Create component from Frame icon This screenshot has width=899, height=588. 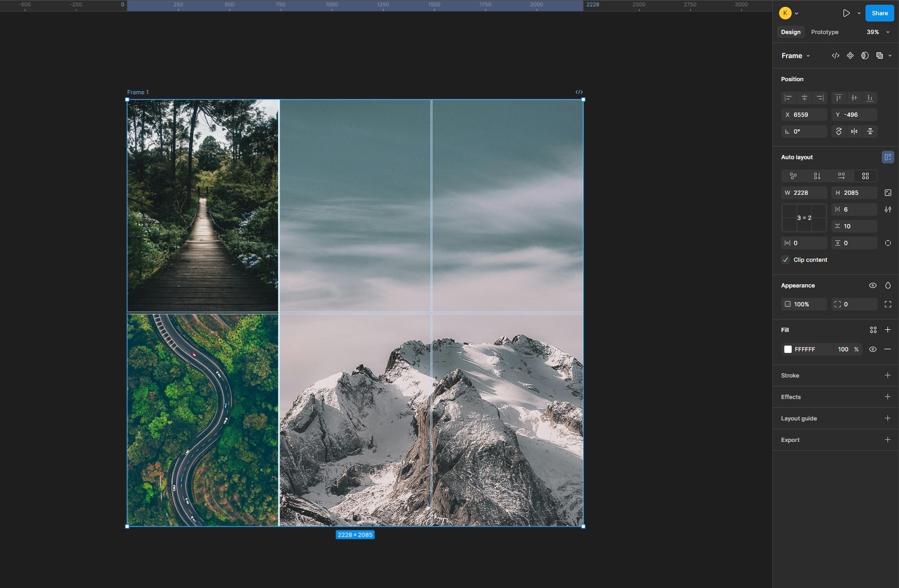point(850,56)
